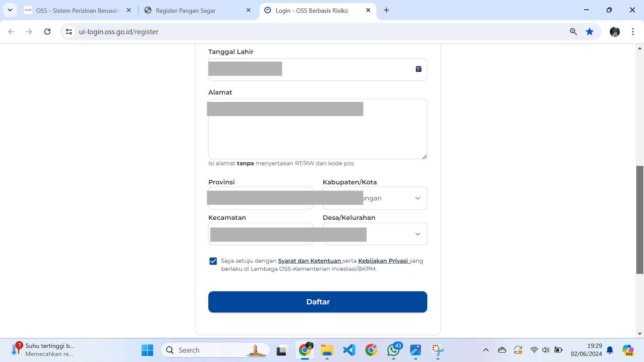Go back to previous page

[x=11, y=32]
